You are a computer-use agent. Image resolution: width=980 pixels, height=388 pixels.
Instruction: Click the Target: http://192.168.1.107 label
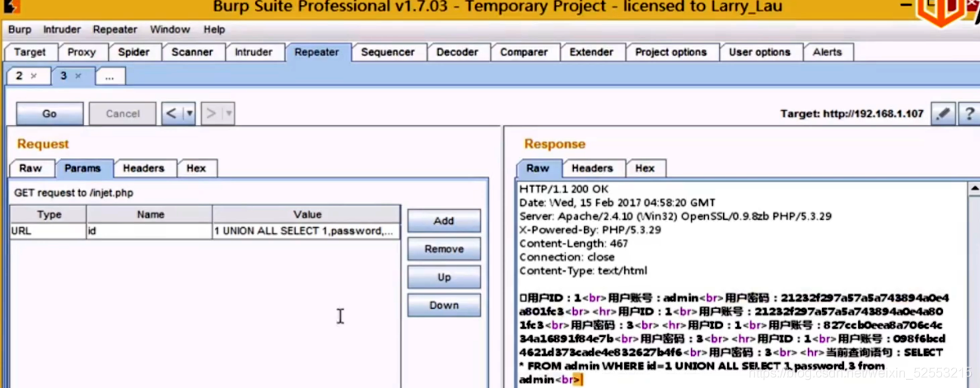[x=852, y=114]
